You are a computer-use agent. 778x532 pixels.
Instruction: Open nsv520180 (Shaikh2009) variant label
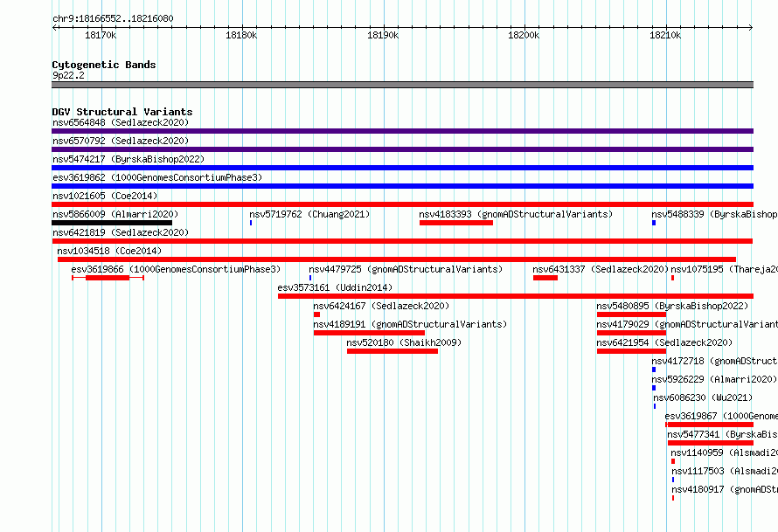[x=404, y=342]
